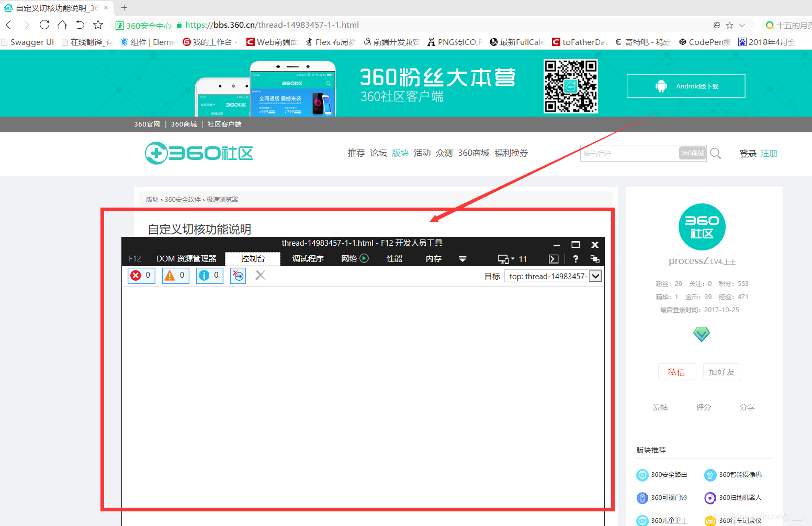The image size is (812, 526).
Task: Open the 360智能摄像机 board link
Action: coord(733,475)
